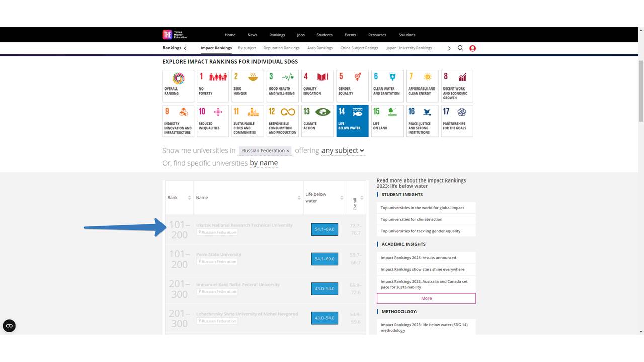The width and height of the screenshot is (644, 362).
Task: Click the 'by name' search link
Action: point(264,163)
